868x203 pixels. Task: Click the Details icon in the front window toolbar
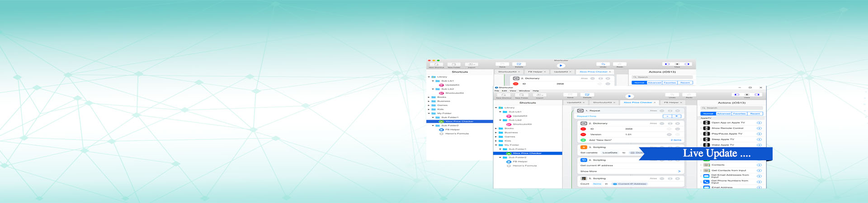(587, 95)
